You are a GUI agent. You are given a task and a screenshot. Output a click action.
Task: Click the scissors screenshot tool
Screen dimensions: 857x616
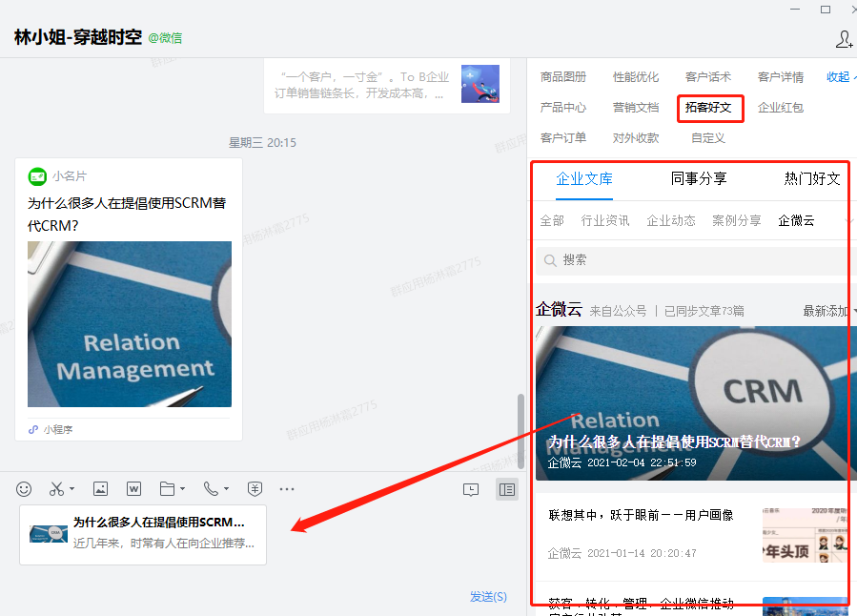coord(56,489)
